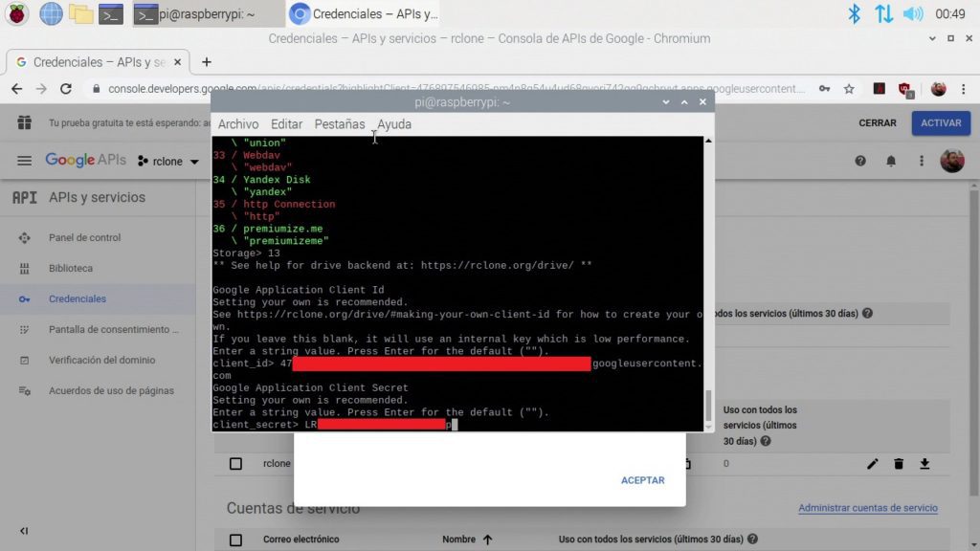Download the rclone credential JSON
The width and height of the screenshot is (980, 551).
click(924, 464)
